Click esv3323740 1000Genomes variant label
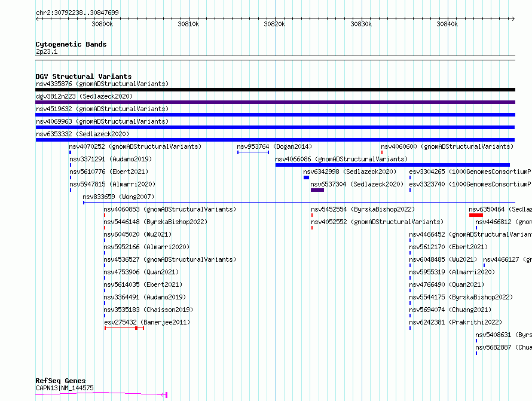 pyautogui.click(x=470, y=184)
